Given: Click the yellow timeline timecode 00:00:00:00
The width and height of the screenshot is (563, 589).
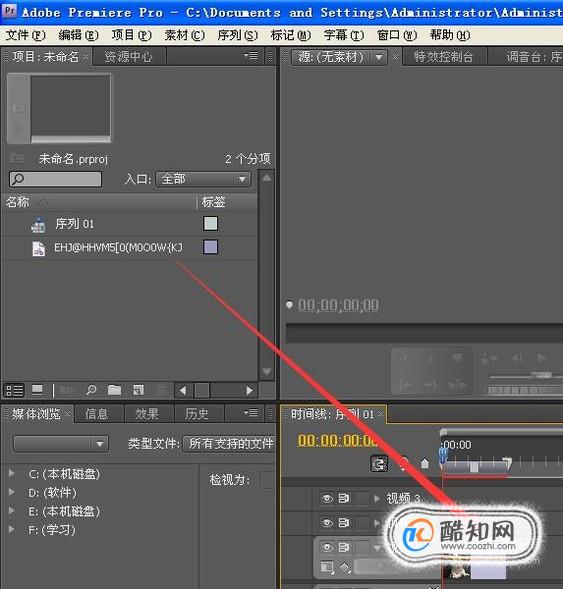Looking at the screenshot, I should click(x=337, y=441).
